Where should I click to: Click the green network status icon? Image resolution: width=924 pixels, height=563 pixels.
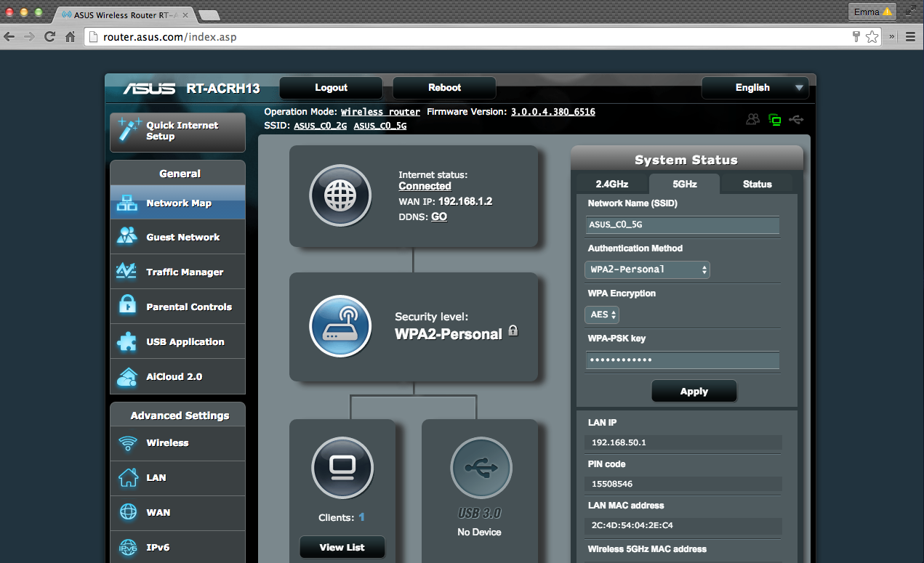(775, 120)
